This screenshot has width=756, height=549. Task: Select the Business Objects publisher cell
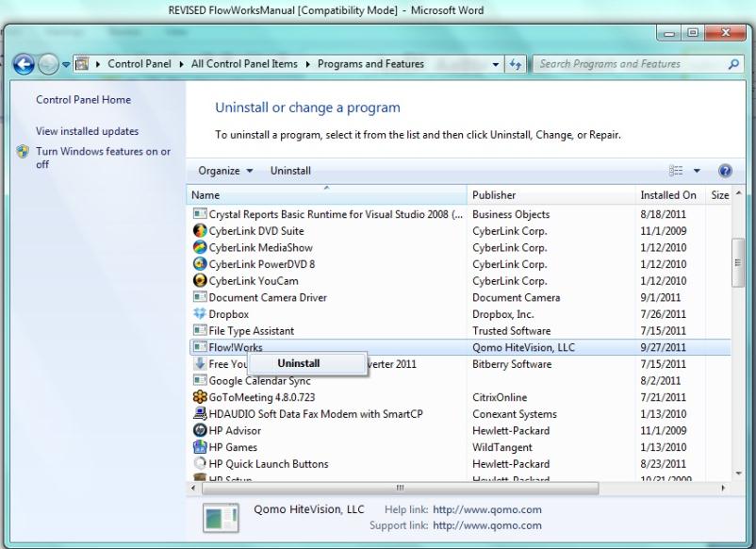[511, 214]
